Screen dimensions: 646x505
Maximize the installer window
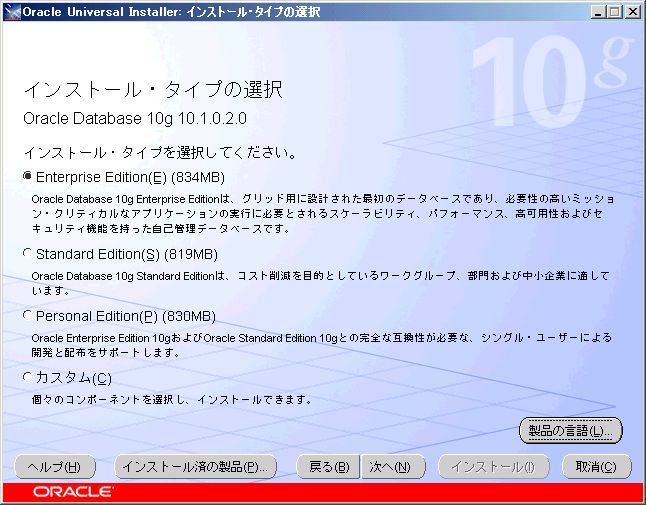[614, 12]
